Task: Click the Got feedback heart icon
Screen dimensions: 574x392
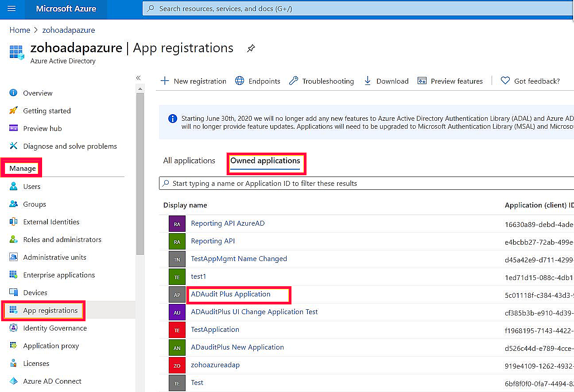Action: point(505,81)
